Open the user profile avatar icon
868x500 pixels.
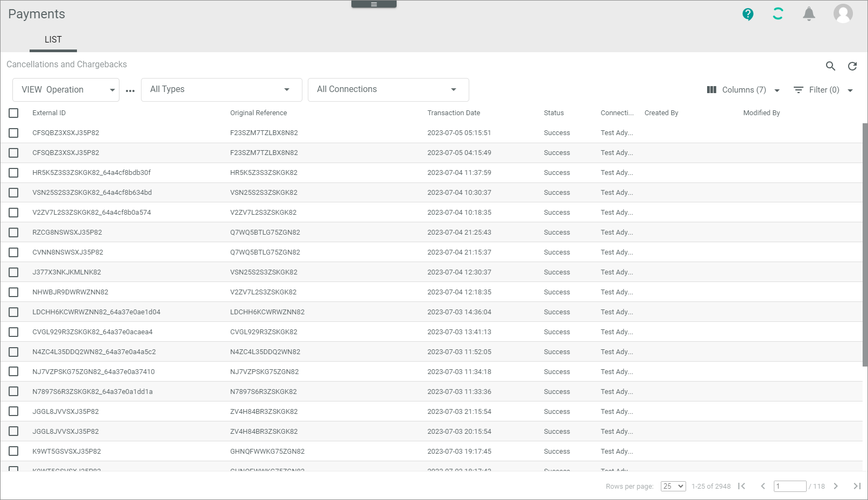(x=843, y=14)
